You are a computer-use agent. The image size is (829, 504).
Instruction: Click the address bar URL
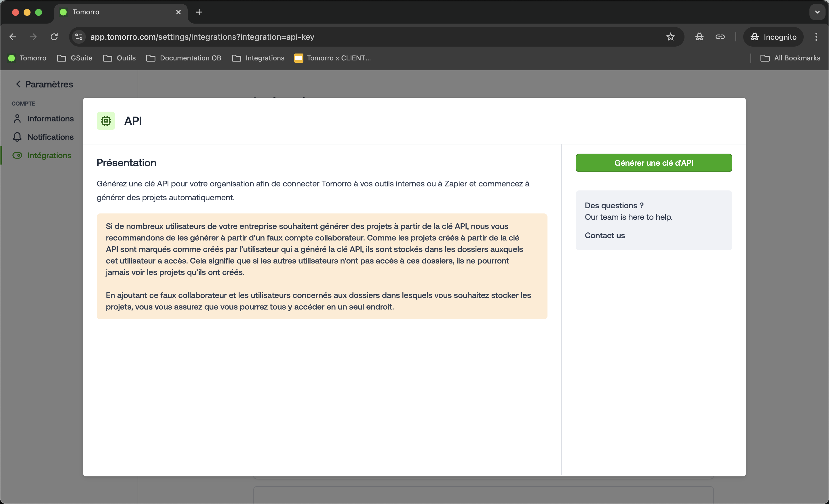pyautogui.click(x=202, y=37)
